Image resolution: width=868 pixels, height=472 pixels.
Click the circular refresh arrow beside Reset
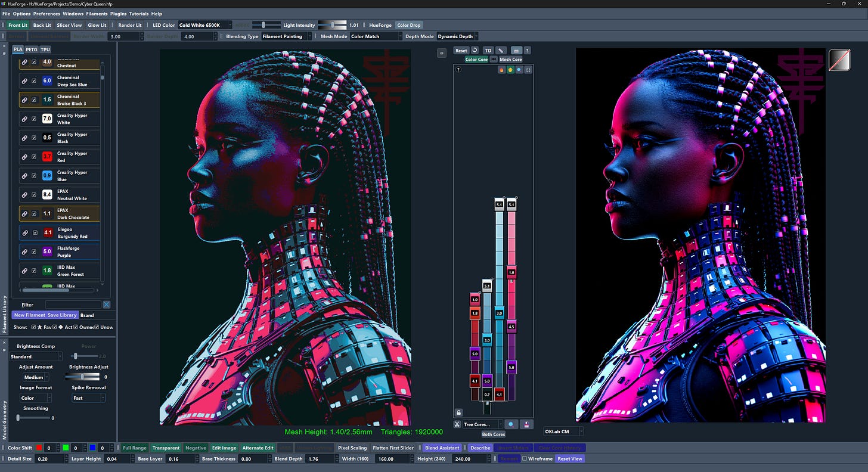click(475, 51)
